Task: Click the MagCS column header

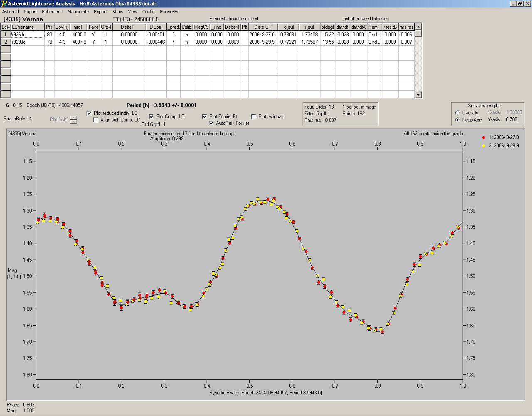Action: click(201, 27)
